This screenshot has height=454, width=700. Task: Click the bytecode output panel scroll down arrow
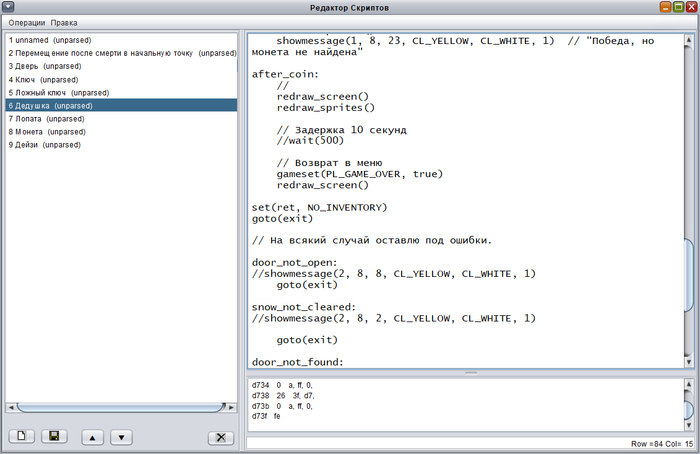(688, 425)
